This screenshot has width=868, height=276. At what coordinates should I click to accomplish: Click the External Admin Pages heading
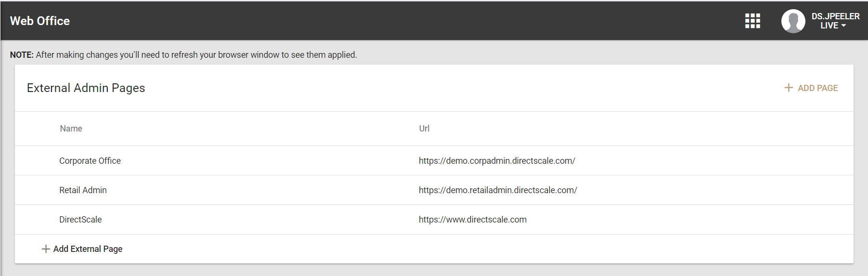[x=86, y=88]
